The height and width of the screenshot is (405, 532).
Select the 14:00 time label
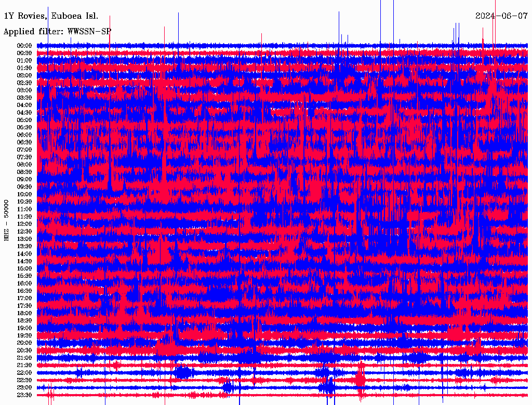(24, 254)
